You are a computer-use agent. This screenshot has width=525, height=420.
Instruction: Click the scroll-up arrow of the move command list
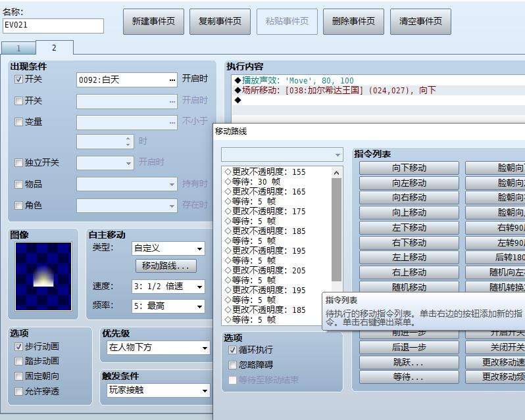(x=336, y=173)
